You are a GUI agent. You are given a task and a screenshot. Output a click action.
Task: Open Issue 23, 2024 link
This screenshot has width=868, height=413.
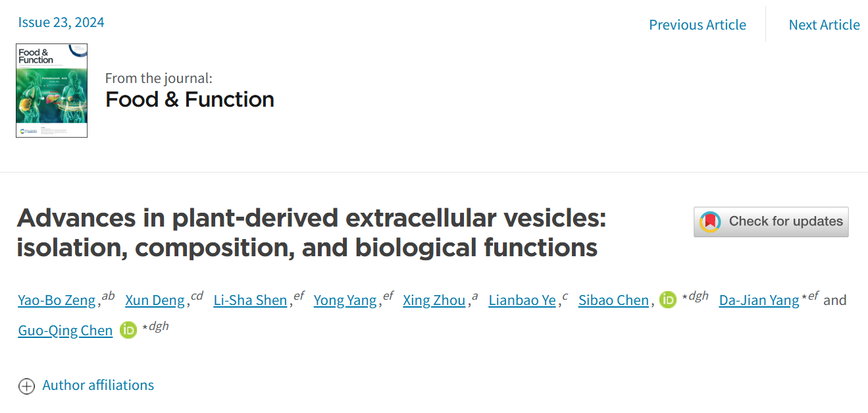pyautogui.click(x=61, y=22)
